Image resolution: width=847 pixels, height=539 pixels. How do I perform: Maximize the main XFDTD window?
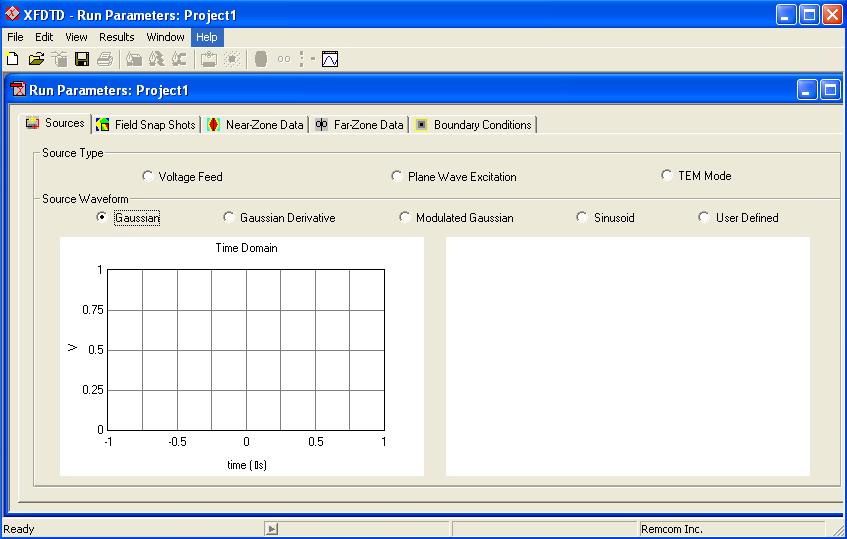point(809,15)
